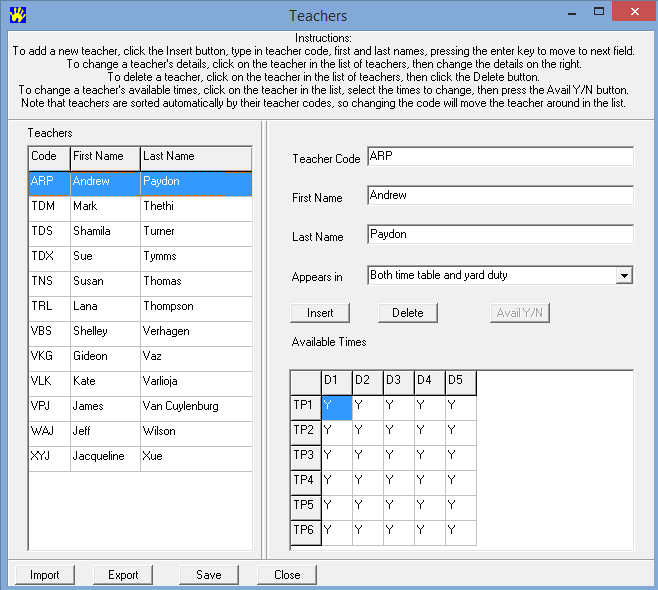658x590 pixels.
Task: Select the TP3 row header
Action: [306, 457]
